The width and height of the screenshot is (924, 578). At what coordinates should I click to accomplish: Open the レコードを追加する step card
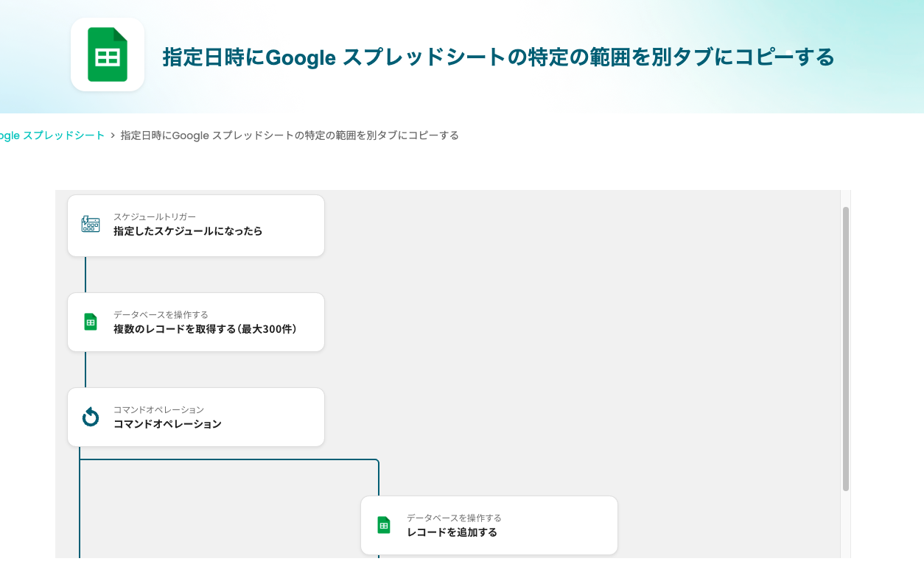[489, 525]
